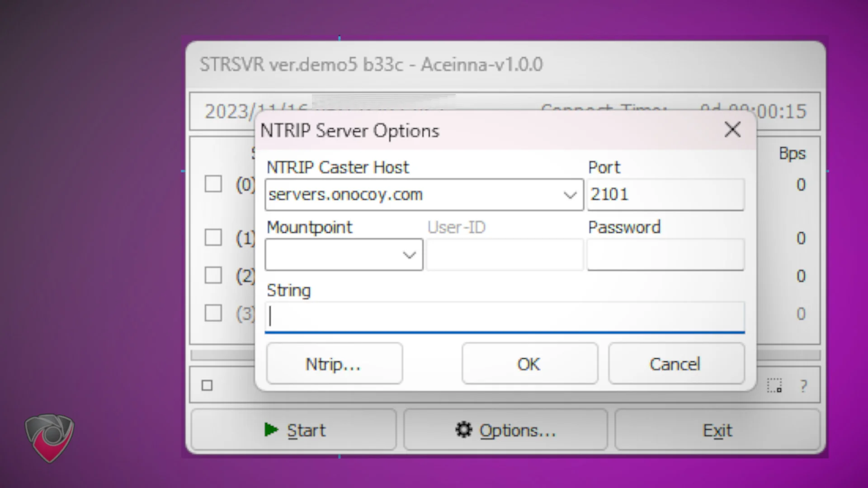Click the dotted-square icon in STRSVR
The height and width of the screenshot is (488, 868).
774,385
